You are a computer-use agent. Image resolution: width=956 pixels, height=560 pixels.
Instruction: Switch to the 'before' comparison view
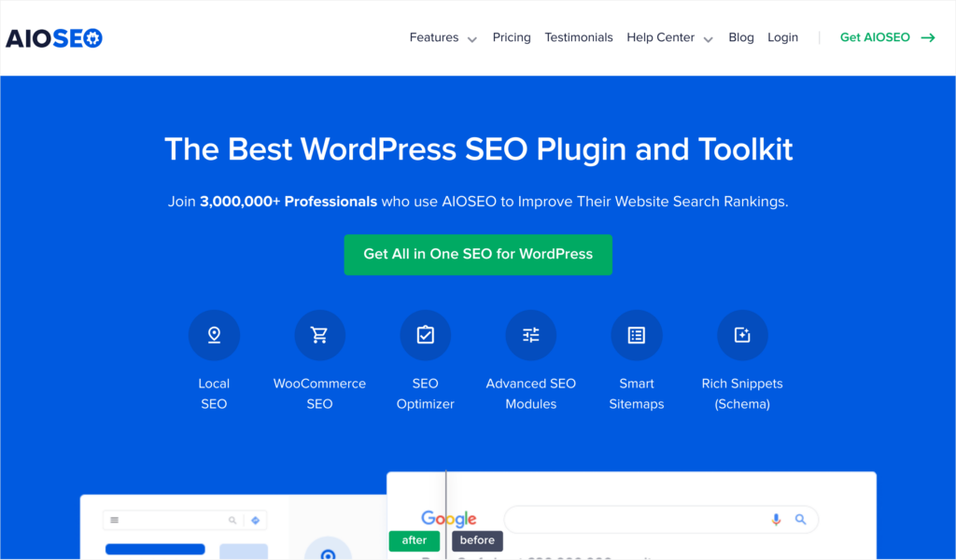point(477,540)
